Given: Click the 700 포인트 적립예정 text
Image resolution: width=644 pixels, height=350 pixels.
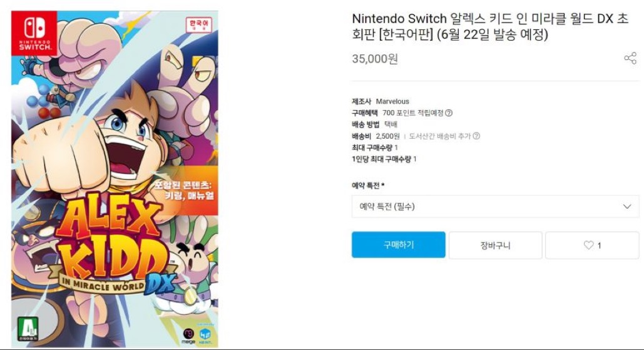Looking at the screenshot, I should (413, 113).
